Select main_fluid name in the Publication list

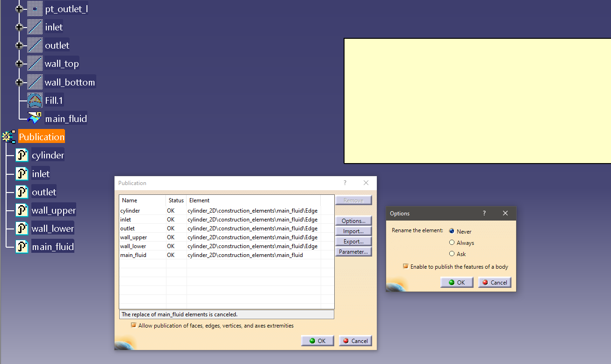[x=133, y=255]
